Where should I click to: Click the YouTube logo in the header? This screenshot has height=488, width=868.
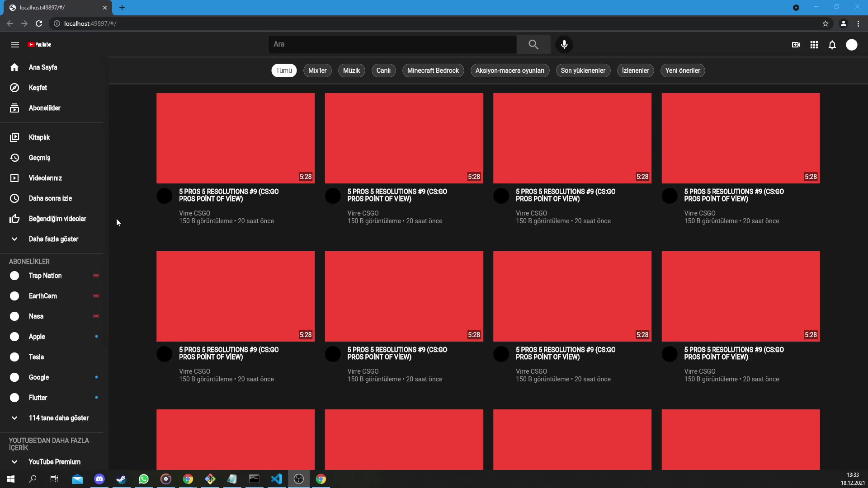point(39,44)
